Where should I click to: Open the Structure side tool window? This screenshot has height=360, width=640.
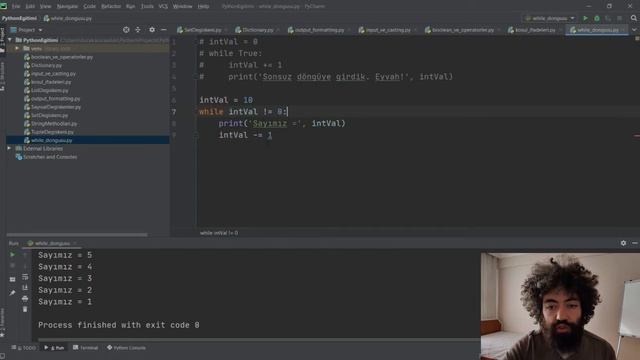pyautogui.click(x=2, y=76)
